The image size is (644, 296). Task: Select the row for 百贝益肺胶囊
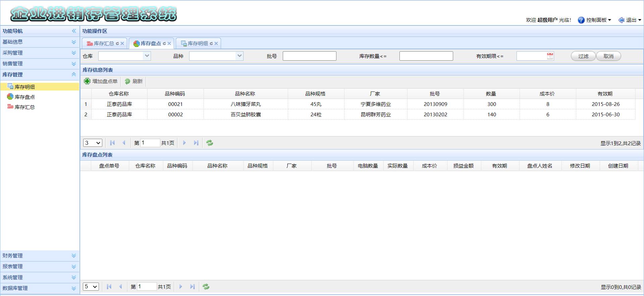coord(358,115)
